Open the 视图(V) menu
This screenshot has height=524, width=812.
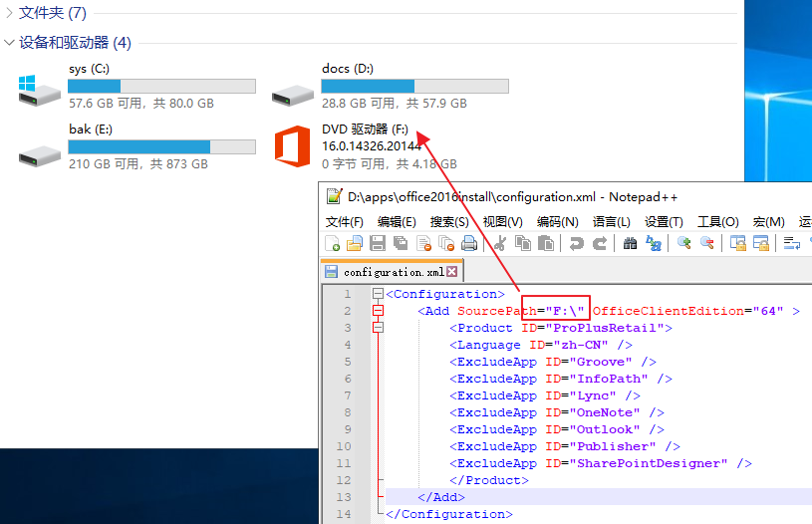[502, 221]
